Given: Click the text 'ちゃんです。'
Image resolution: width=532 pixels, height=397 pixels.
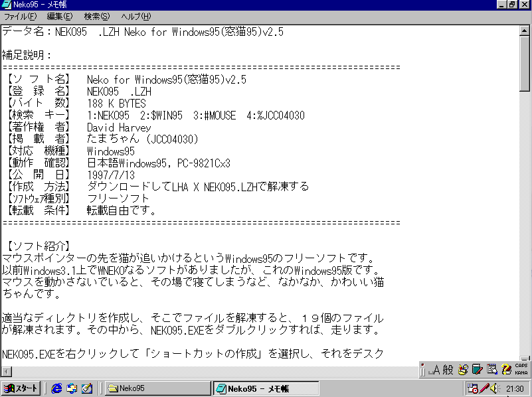Looking at the screenshot, I should coord(32,293).
